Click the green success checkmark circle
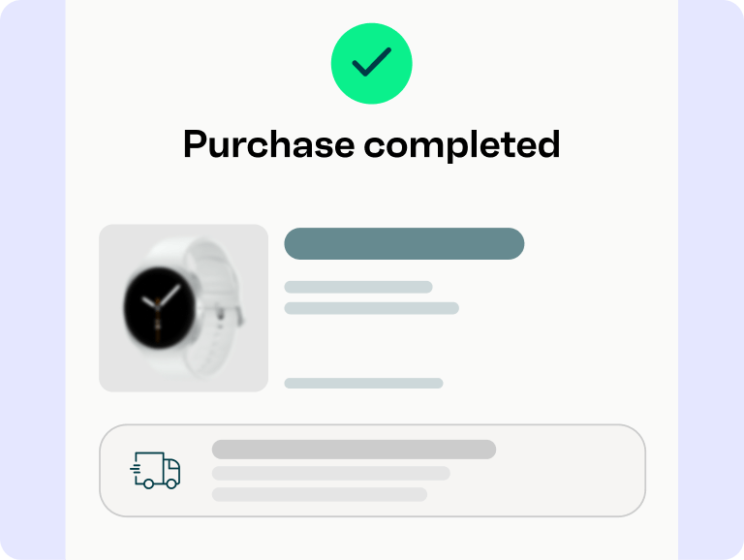This screenshot has width=744, height=560. [372, 64]
